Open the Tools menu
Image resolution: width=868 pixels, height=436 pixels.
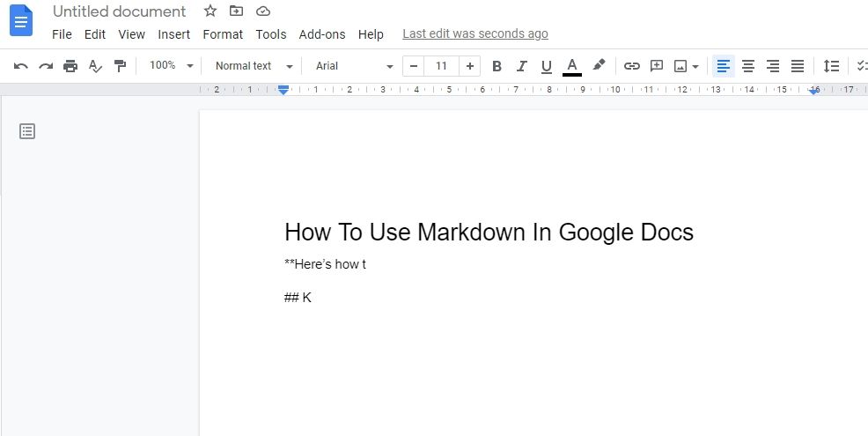(270, 34)
